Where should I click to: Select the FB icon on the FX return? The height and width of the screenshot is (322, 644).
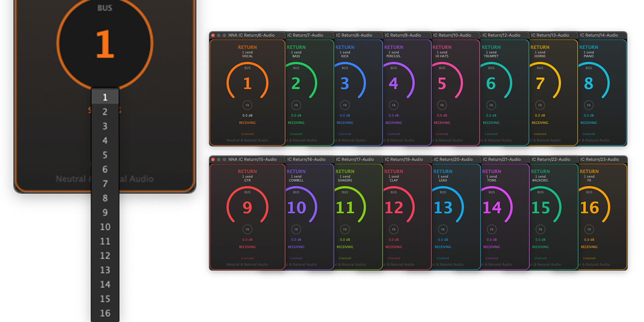click(x=589, y=229)
